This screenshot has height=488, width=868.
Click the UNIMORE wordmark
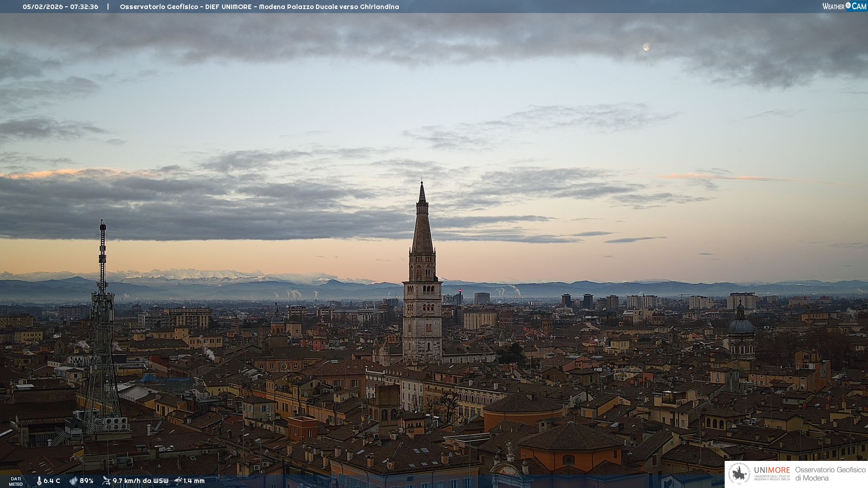tap(772, 470)
